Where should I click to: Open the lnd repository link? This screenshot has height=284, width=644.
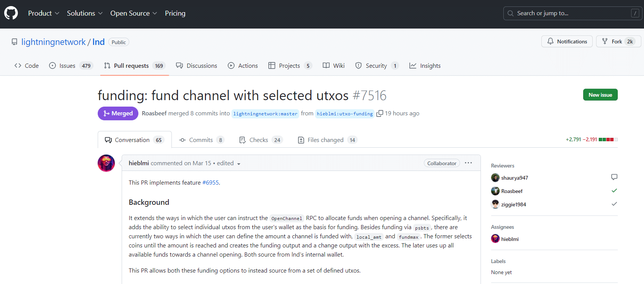(x=98, y=42)
